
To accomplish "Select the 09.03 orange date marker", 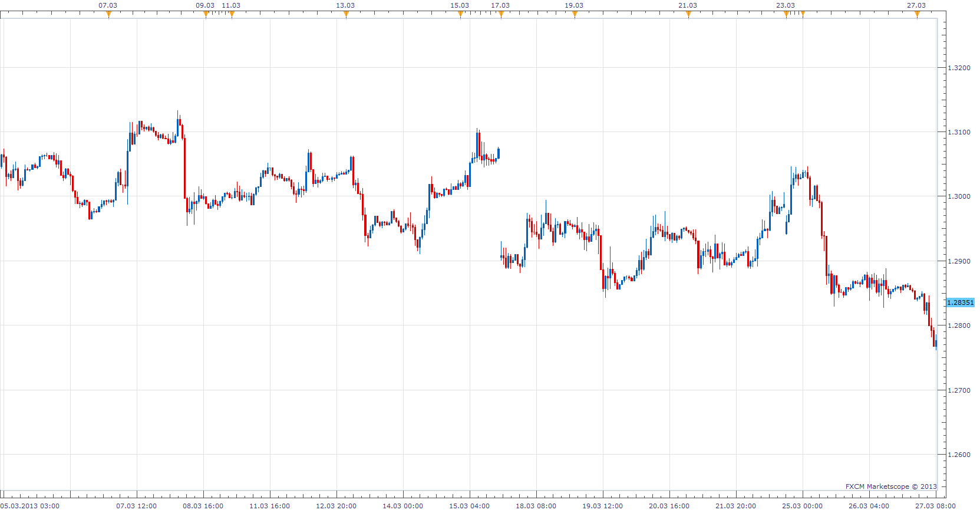I will coord(206,15).
